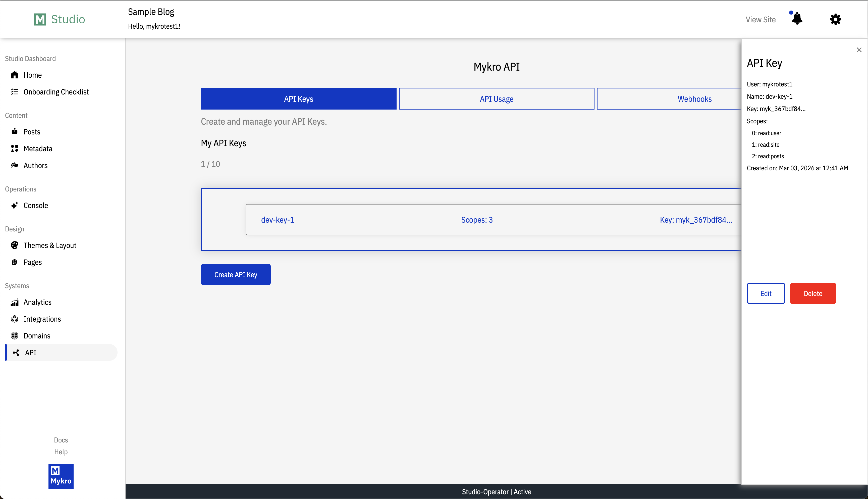868x499 pixels.
Task: Click the Authors sidebar icon
Action: coord(14,166)
